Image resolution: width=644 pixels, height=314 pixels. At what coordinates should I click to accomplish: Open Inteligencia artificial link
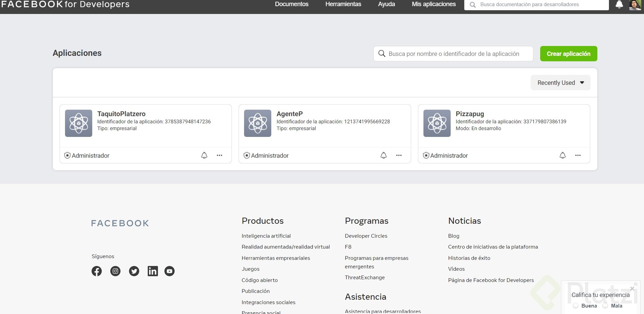[x=266, y=236]
